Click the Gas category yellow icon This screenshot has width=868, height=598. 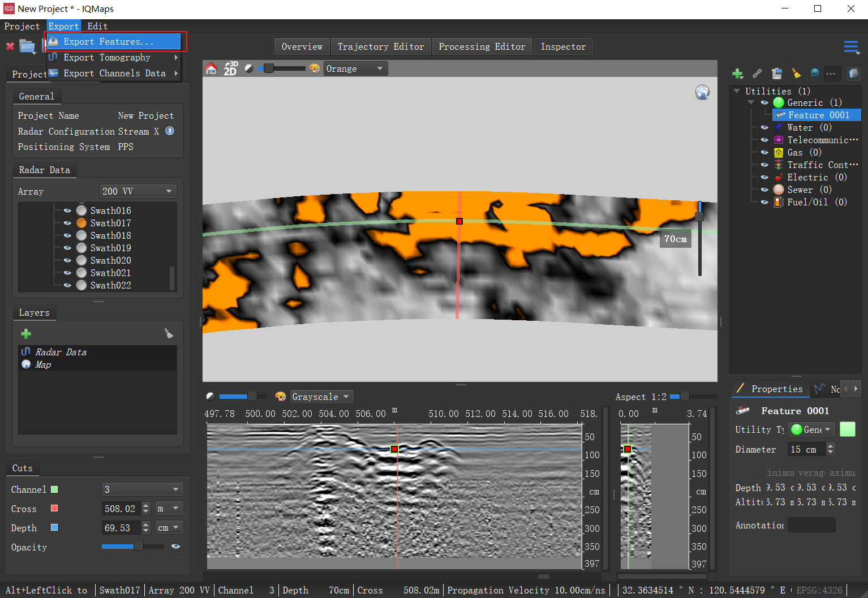pos(779,152)
